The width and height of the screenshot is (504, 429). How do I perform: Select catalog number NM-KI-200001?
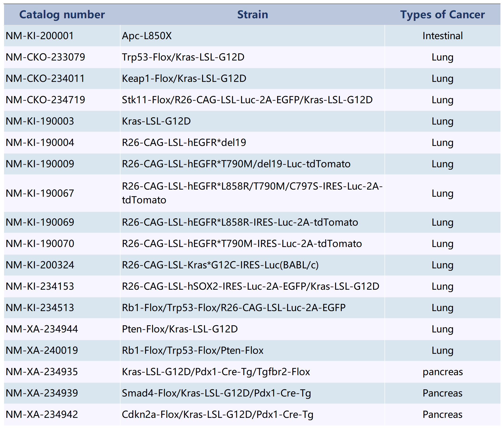click(40, 36)
